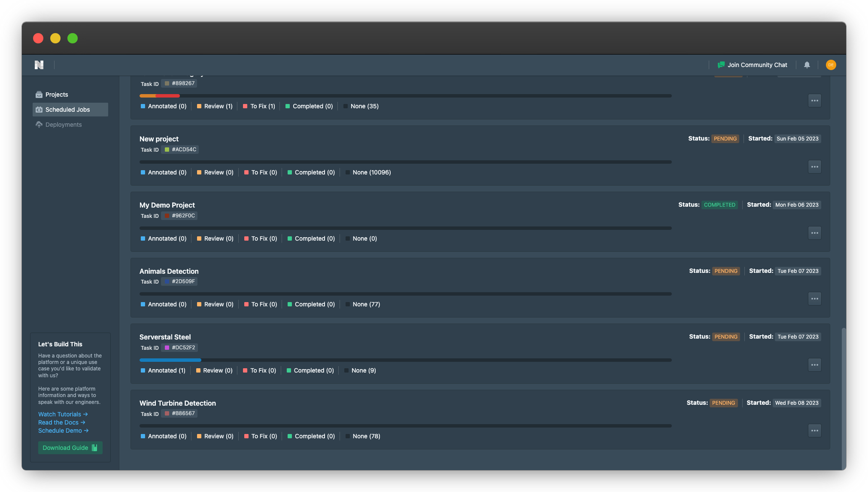
Task: Click the green swatch of task #ACD54C
Action: (x=167, y=150)
